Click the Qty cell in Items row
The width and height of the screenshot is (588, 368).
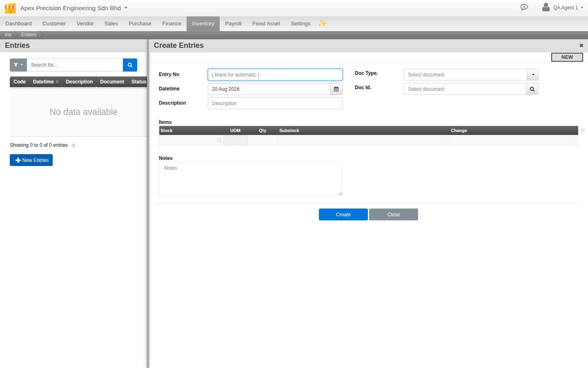(x=263, y=140)
